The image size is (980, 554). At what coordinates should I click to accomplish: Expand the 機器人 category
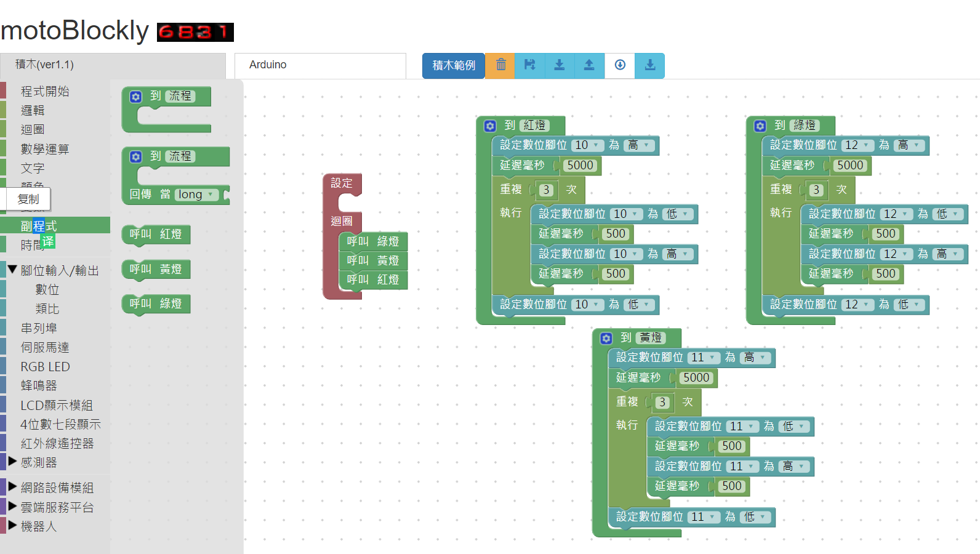(x=12, y=526)
